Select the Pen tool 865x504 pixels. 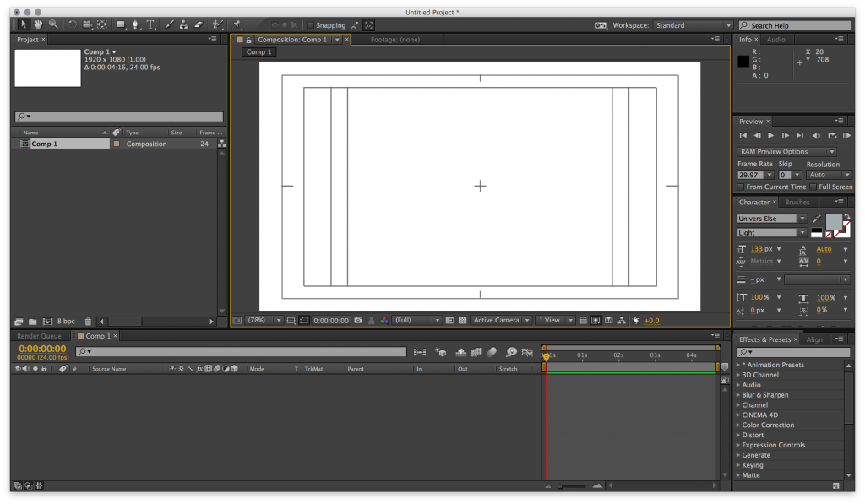tap(135, 24)
